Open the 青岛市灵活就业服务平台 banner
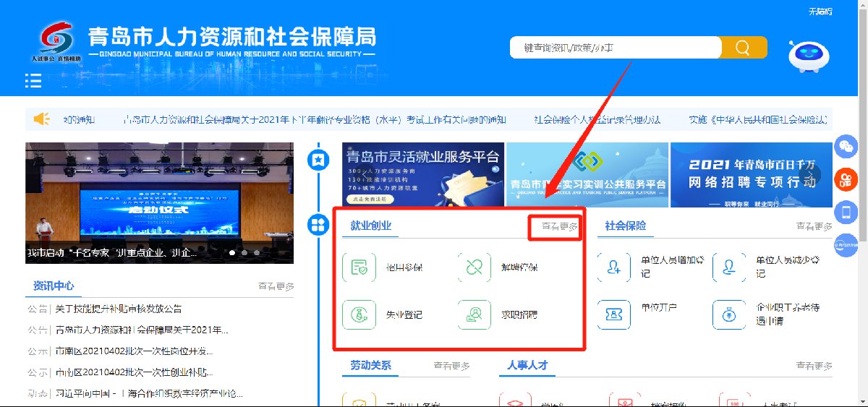Viewport: 868px width, 407px height. tap(423, 175)
